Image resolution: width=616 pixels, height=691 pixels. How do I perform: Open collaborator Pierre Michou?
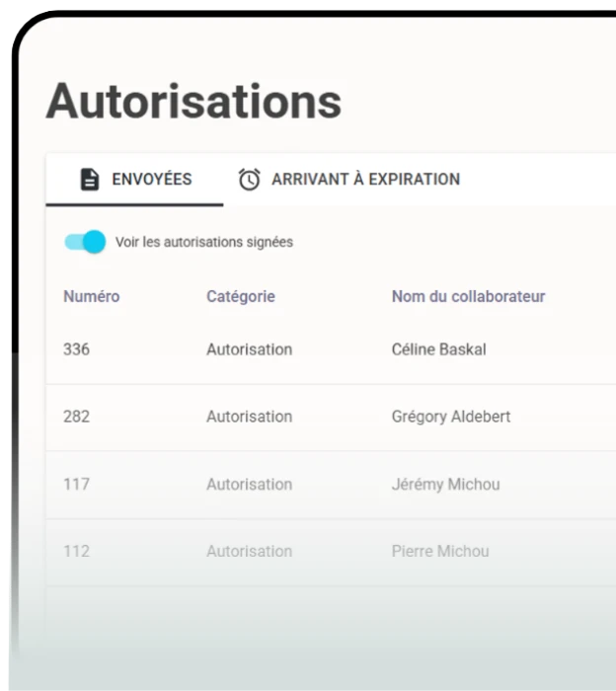[x=439, y=551]
